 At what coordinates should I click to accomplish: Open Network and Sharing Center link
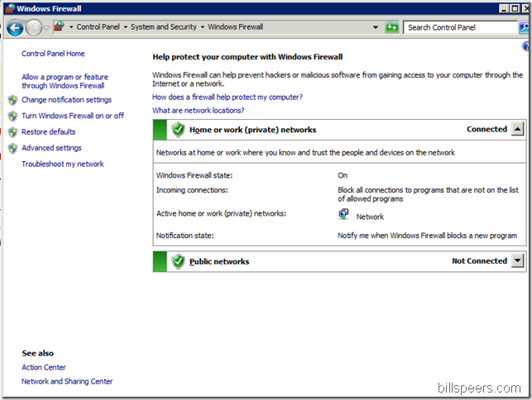(x=67, y=382)
